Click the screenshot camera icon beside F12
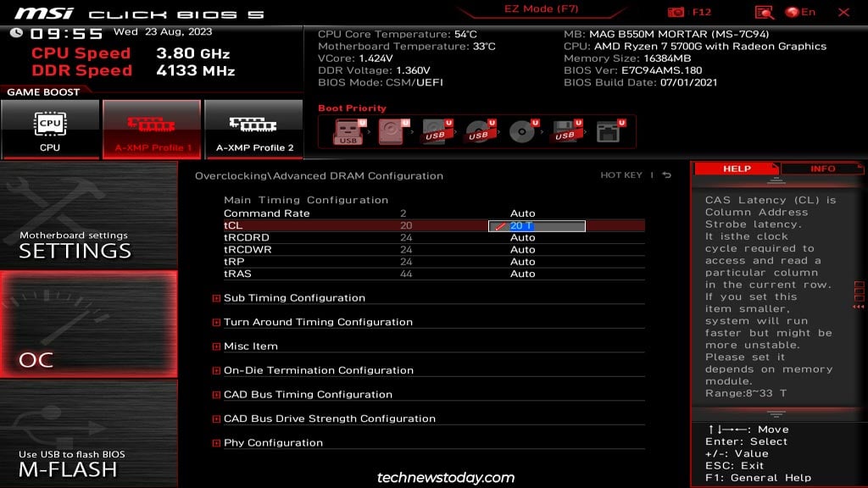Screen dimensions: 868x488 [676, 12]
